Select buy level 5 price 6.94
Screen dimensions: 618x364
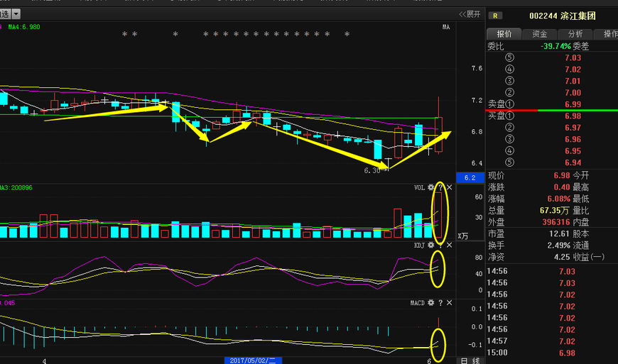[x=573, y=162]
